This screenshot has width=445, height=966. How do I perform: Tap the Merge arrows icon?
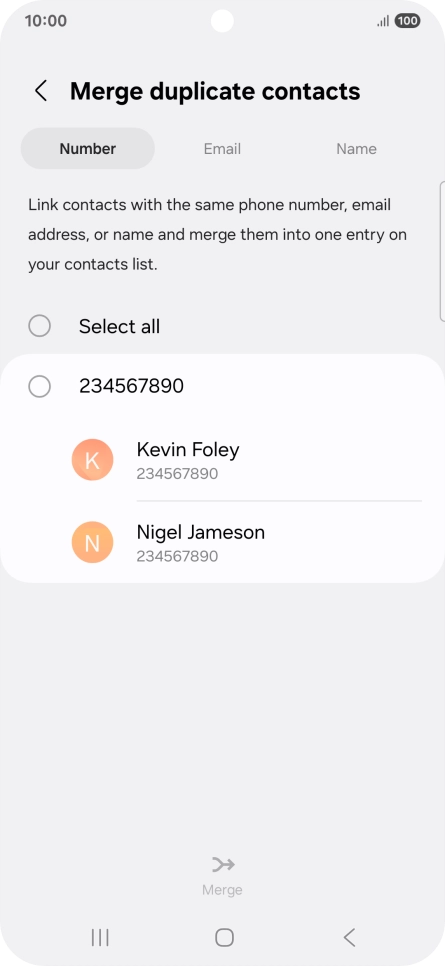(x=222, y=865)
